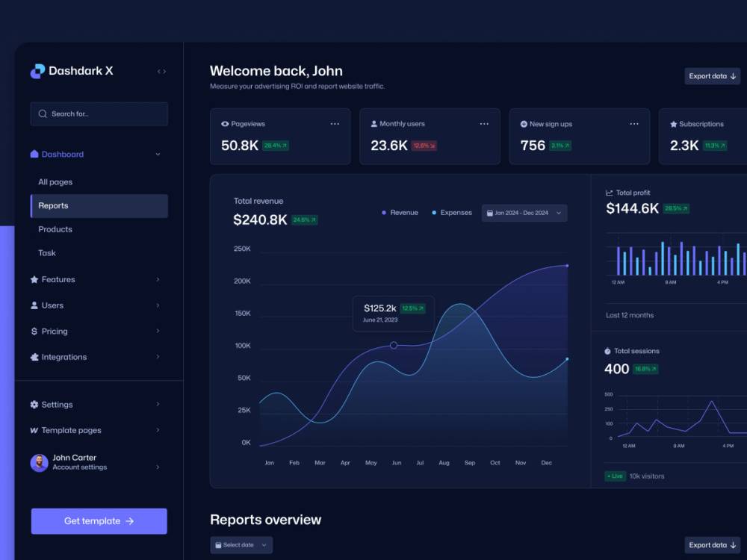Click calendar icon in the Jan 2024 - Dec 2024 selector
Viewport: 747px width, 560px height.
coord(490,213)
